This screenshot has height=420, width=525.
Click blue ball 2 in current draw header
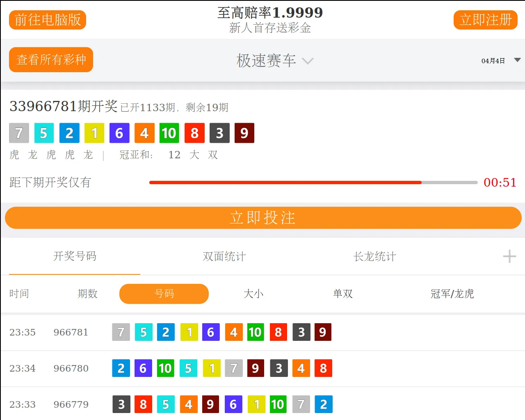click(x=69, y=133)
